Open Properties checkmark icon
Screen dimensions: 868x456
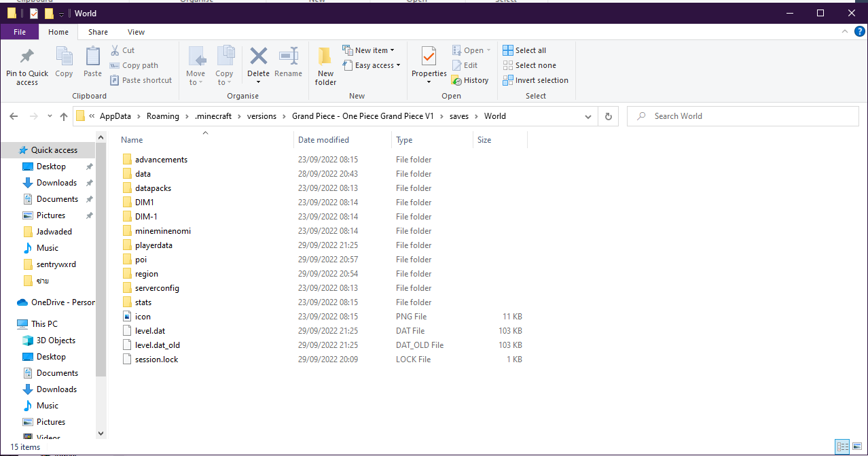pos(429,56)
